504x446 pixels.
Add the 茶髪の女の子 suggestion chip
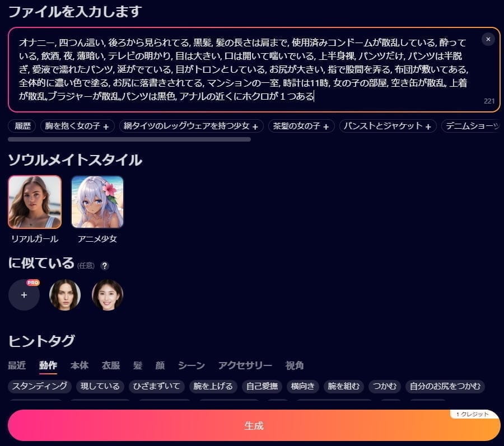pos(301,126)
